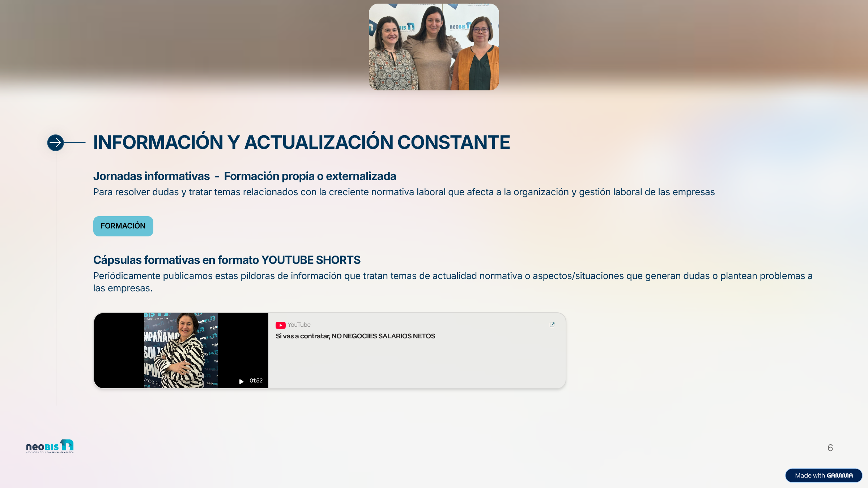Click the red YouTube logo icon
This screenshot has width=868, height=488.
[x=281, y=325]
